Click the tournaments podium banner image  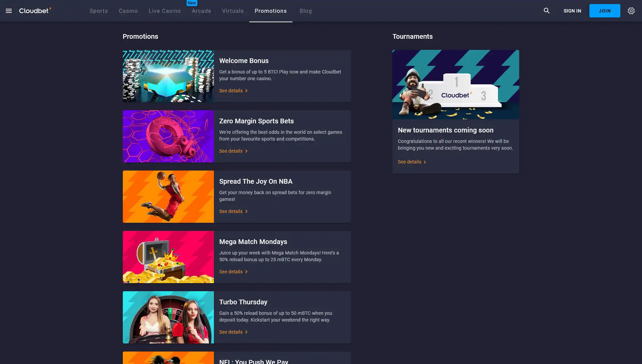point(455,84)
